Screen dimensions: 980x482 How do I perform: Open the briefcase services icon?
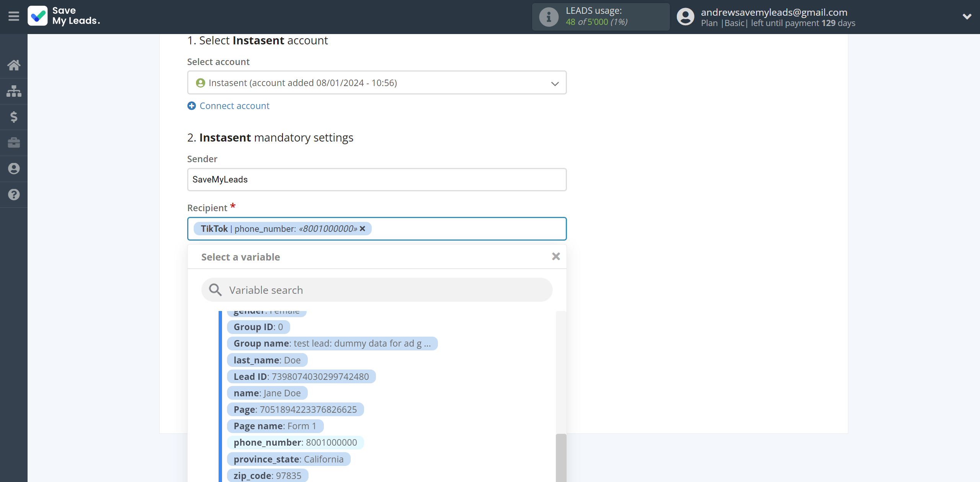pos(14,143)
